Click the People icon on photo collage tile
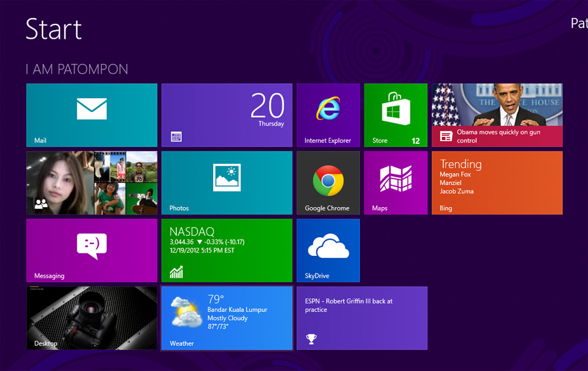This screenshot has height=371, width=588. tap(41, 203)
